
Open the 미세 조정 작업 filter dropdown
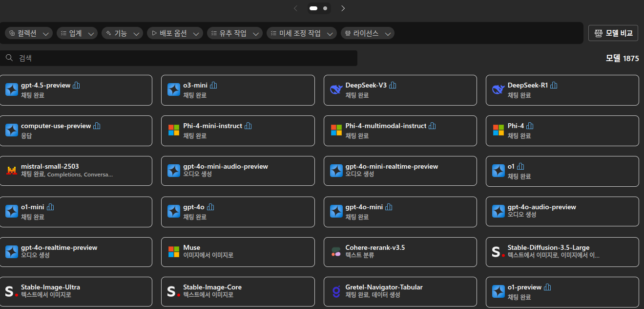click(302, 33)
